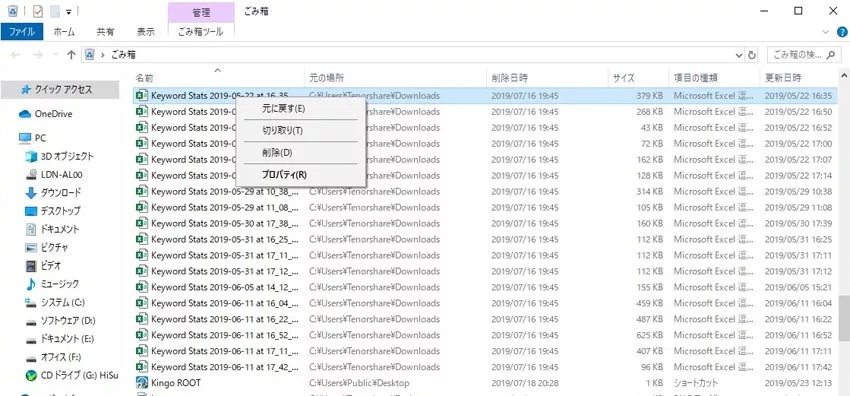
Task: Switch to the 表示 ribbon tab
Action: (145, 32)
